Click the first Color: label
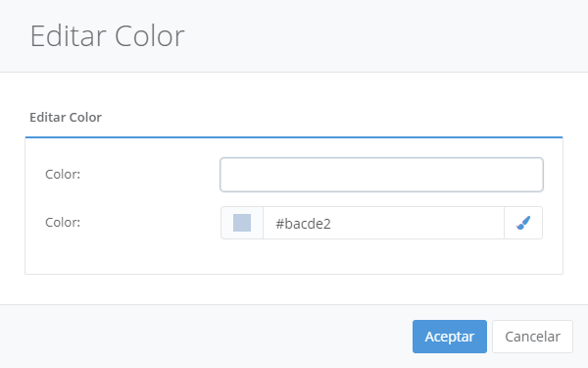This screenshot has height=368, width=588. [x=63, y=175]
